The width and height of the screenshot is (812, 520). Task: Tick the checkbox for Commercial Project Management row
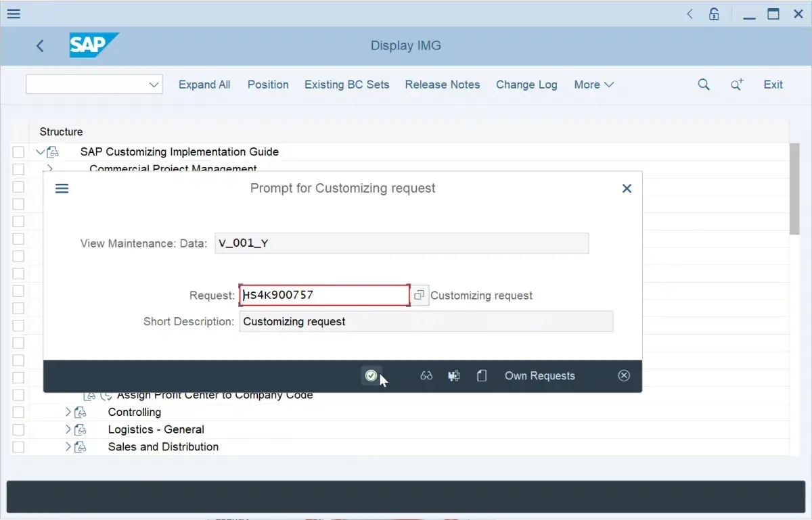(x=18, y=169)
